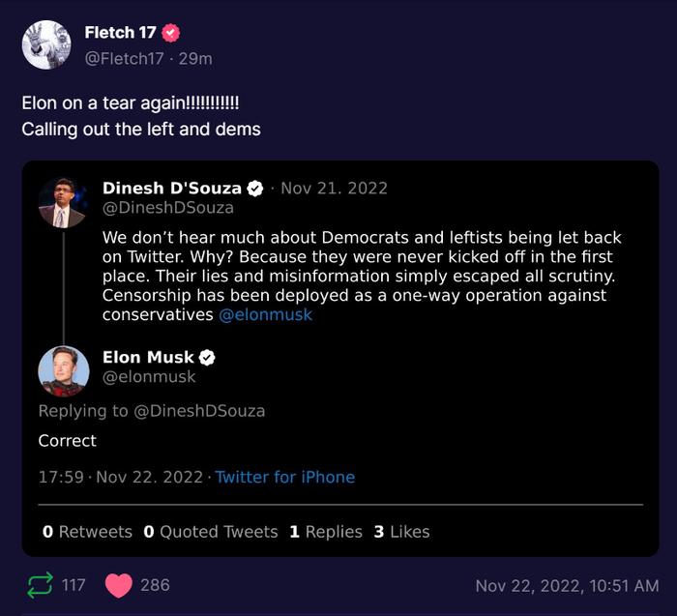677x616 pixels.
Task: Open Elon Musk's profile picture
Action: click(x=64, y=370)
